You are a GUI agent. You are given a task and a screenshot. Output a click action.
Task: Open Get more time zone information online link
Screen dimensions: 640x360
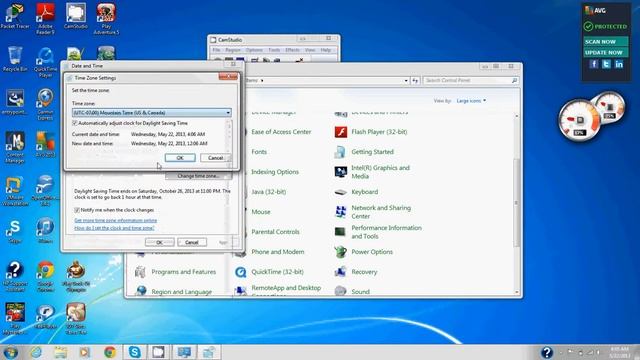pos(116,220)
